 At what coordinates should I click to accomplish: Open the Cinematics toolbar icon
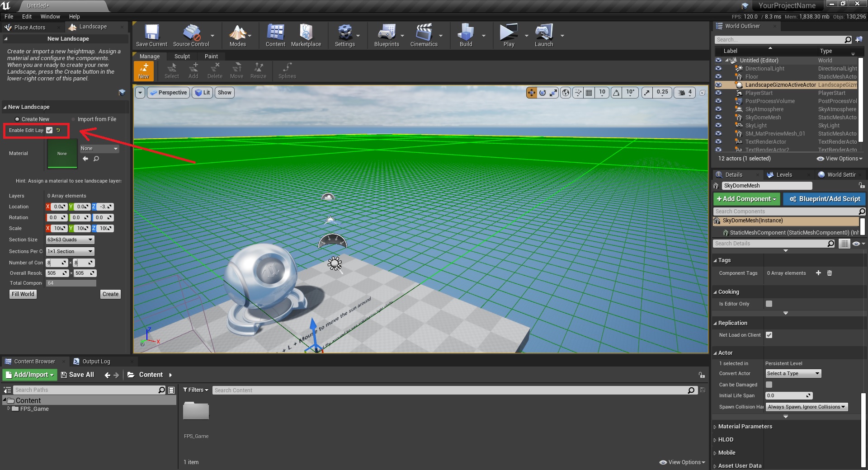point(424,36)
